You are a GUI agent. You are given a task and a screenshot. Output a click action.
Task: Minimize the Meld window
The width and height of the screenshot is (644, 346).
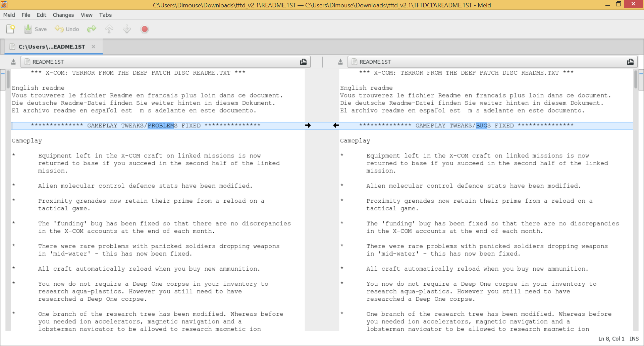[607, 5]
